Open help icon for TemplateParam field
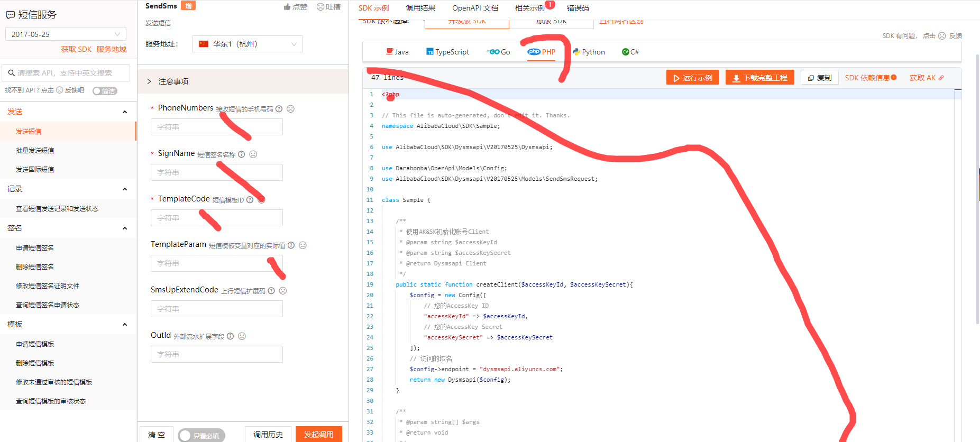This screenshot has height=442, width=980. click(291, 245)
